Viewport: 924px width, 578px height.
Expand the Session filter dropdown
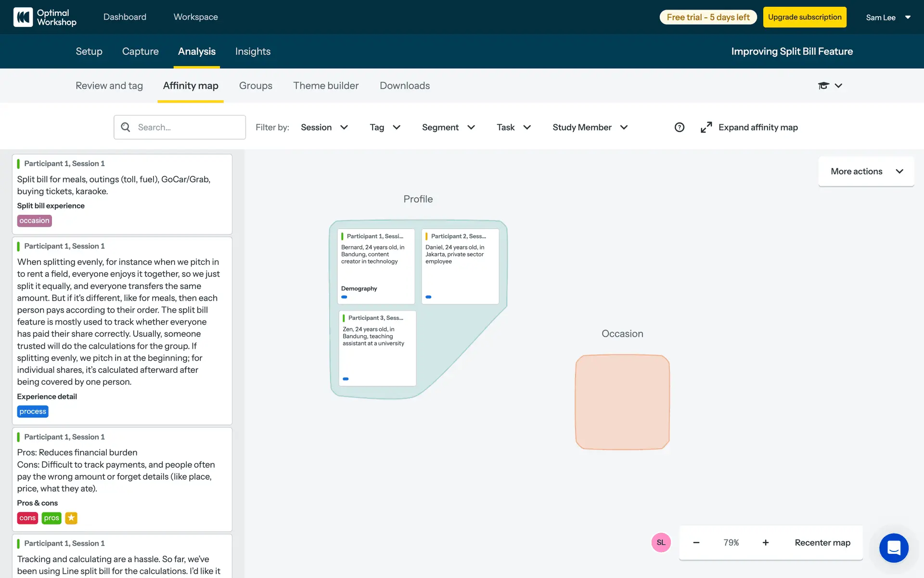point(324,127)
